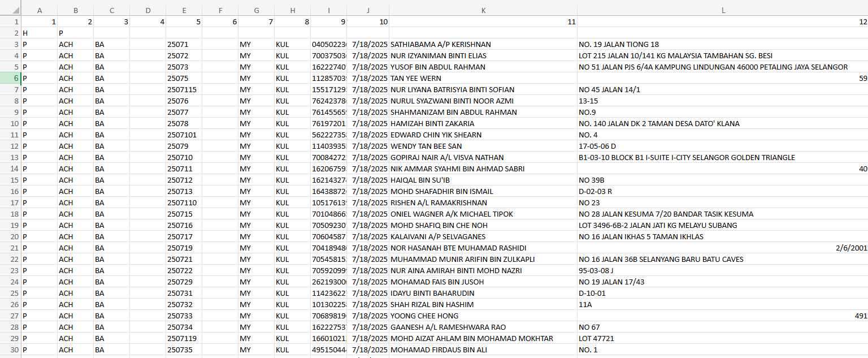Click cell EDWARD CHIN YIK SHEARN
This screenshot has width=868, height=358.
click(x=483, y=135)
